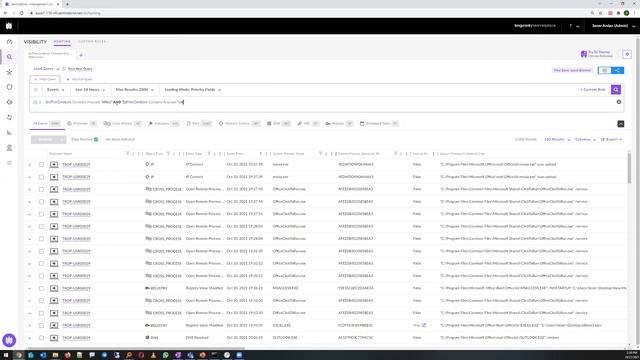Expand the OUTLOOK.EXE DNS row

pos(29,338)
